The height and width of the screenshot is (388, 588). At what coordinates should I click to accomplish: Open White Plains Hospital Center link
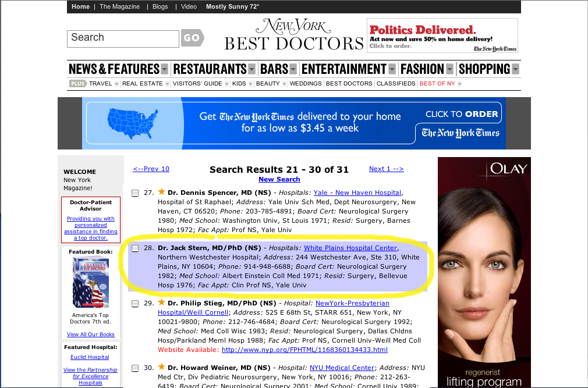pos(350,248)
